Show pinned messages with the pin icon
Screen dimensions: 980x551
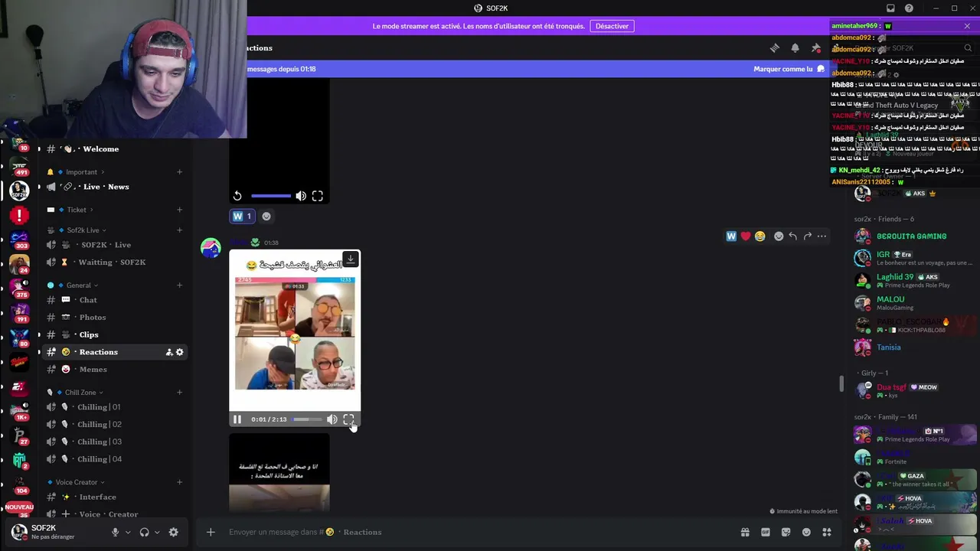point(816,48)
